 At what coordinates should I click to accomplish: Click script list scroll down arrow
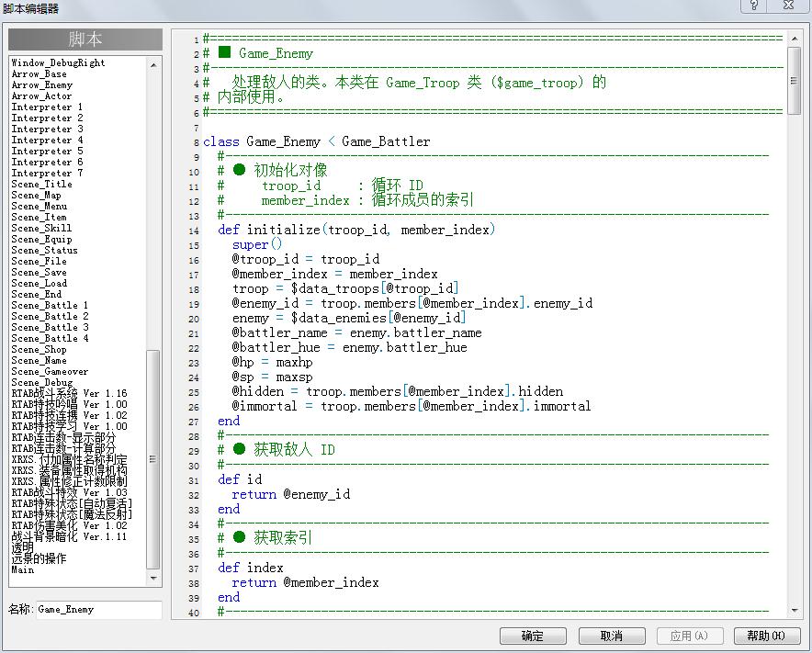153,578
